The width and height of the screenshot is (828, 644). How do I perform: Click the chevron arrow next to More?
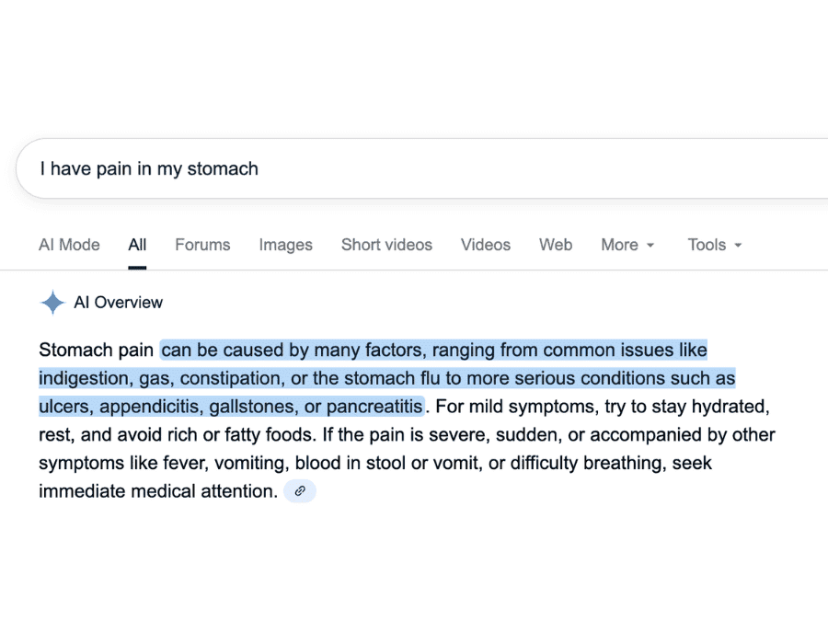[x=650, y=245]
